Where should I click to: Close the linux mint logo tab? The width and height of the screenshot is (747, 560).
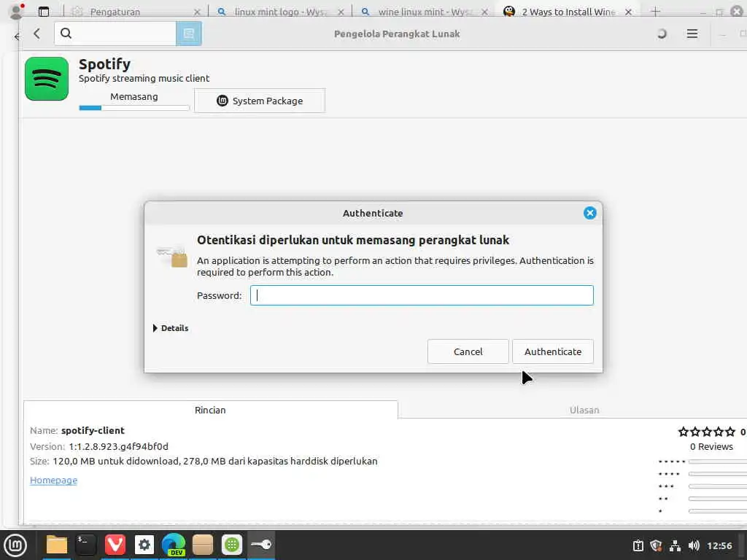click(341, 12)
